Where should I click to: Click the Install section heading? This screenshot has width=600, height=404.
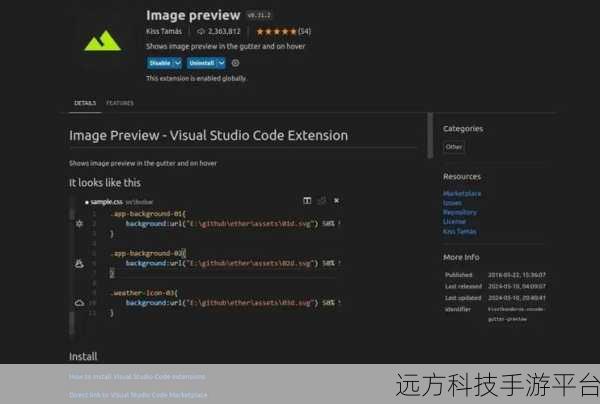click(83, 357)
